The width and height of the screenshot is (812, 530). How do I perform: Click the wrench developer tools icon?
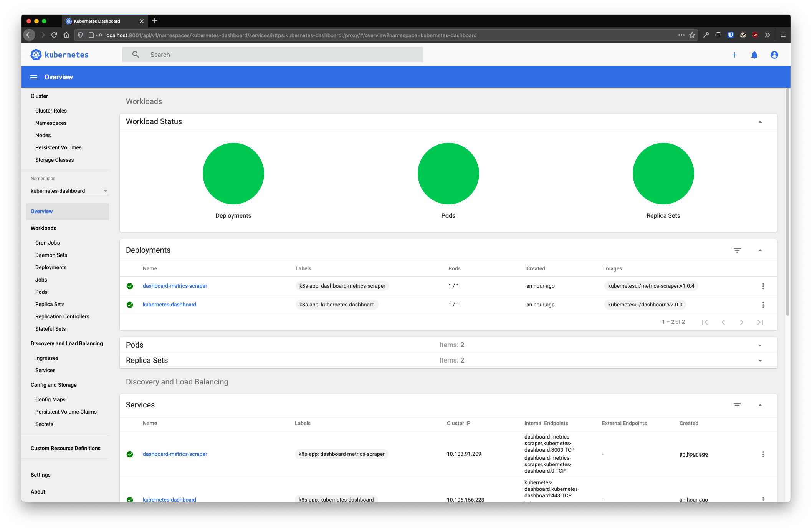tap(706, 35)
